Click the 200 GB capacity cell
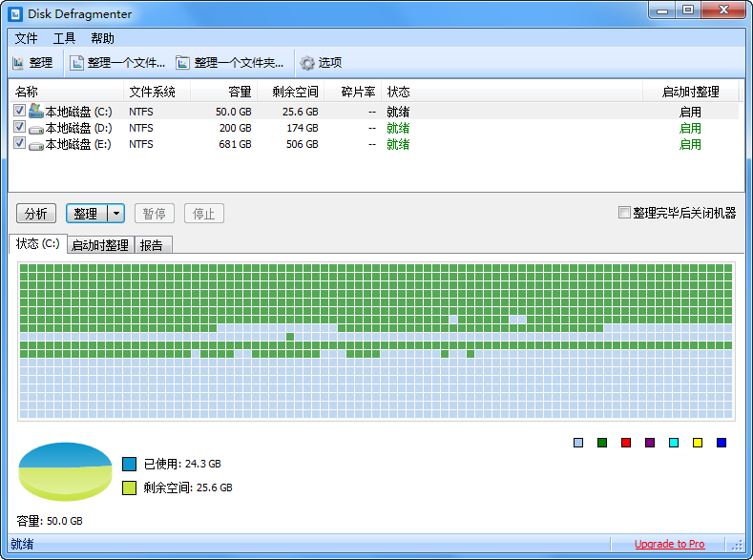This screenshot has height=560, width=753. pyautogui.click(x=236, y=128)
